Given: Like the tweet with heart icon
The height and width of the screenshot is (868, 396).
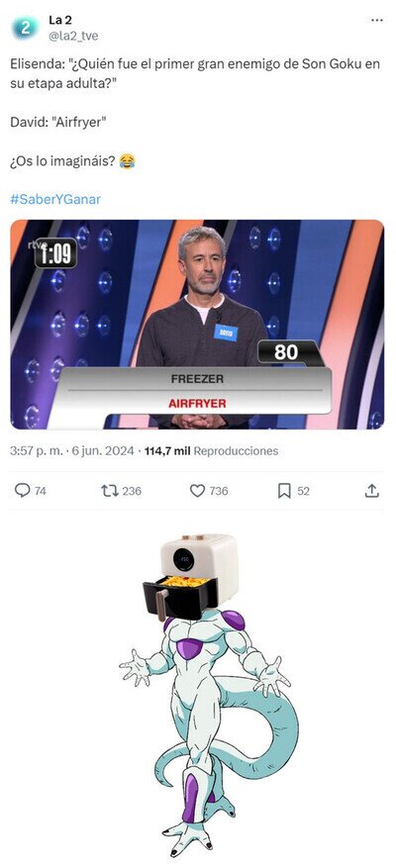Looking at the screenshot, I should (198, 491).
